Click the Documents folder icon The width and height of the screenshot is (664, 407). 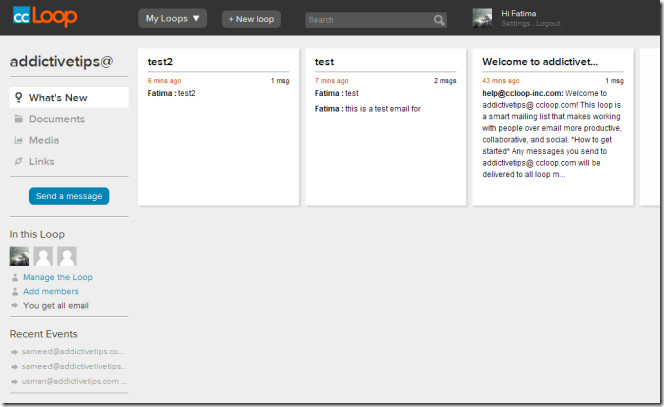coord(18,119)
